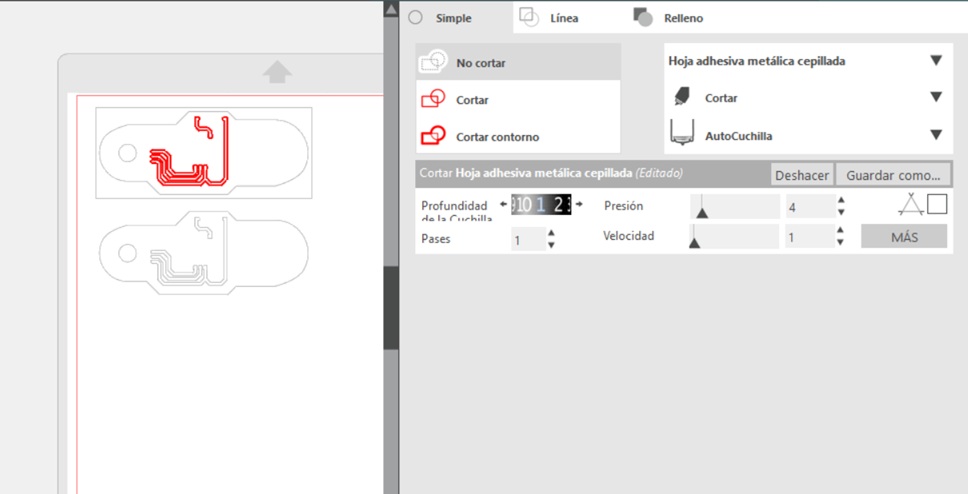Viewport: 968px width, 494px height.
Task: Click the Velocidad value field showing 1
Action: coord(810,237)
